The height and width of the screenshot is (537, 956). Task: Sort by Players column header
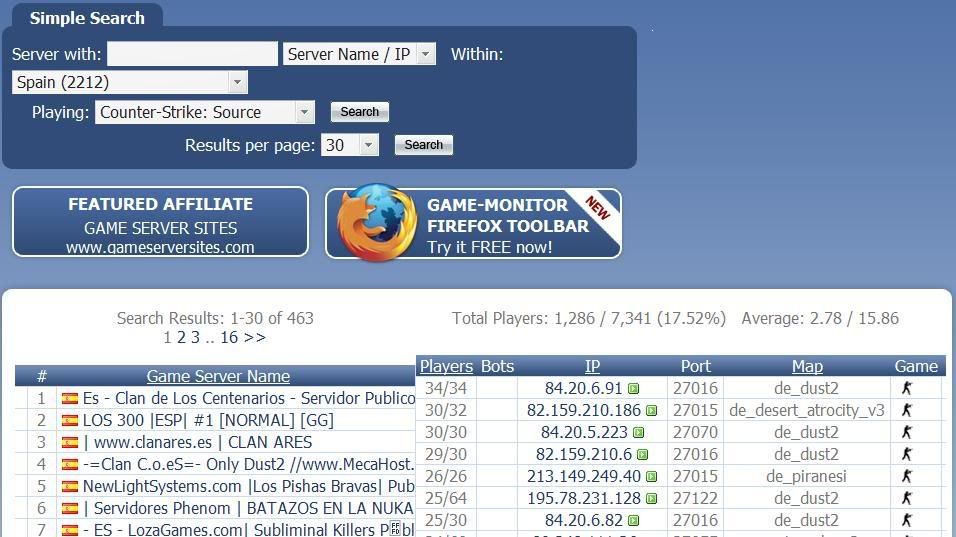(446, 366)
